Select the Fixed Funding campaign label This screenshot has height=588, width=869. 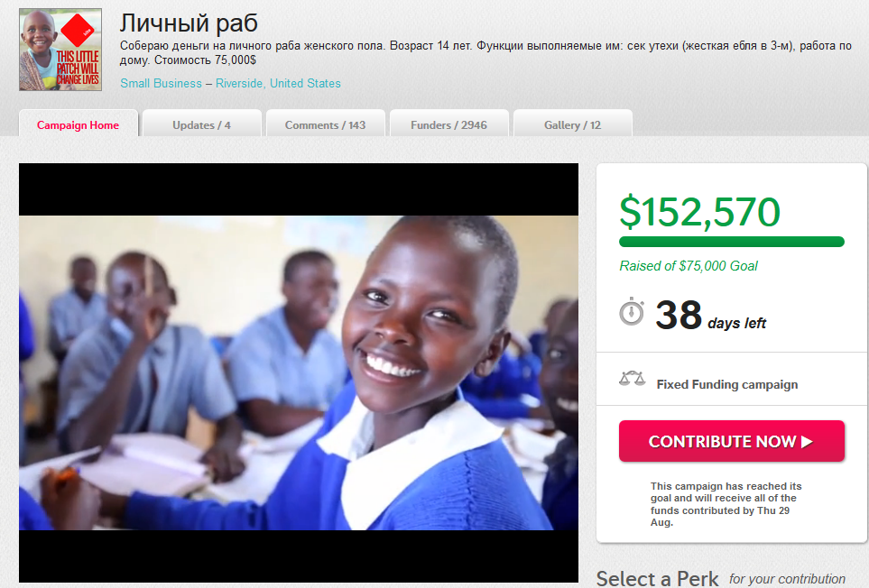pyautogui.click(x=727, y=384)
